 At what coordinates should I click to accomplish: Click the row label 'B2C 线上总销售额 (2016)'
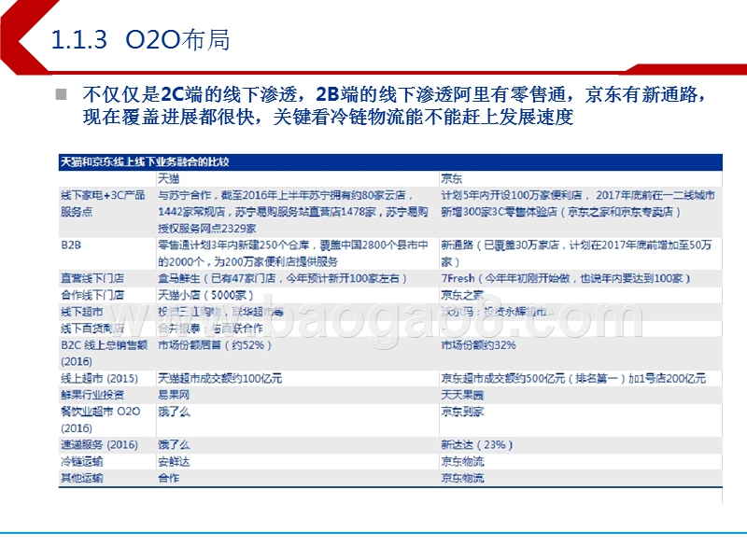pyautogui.click(x=105, y=353)
